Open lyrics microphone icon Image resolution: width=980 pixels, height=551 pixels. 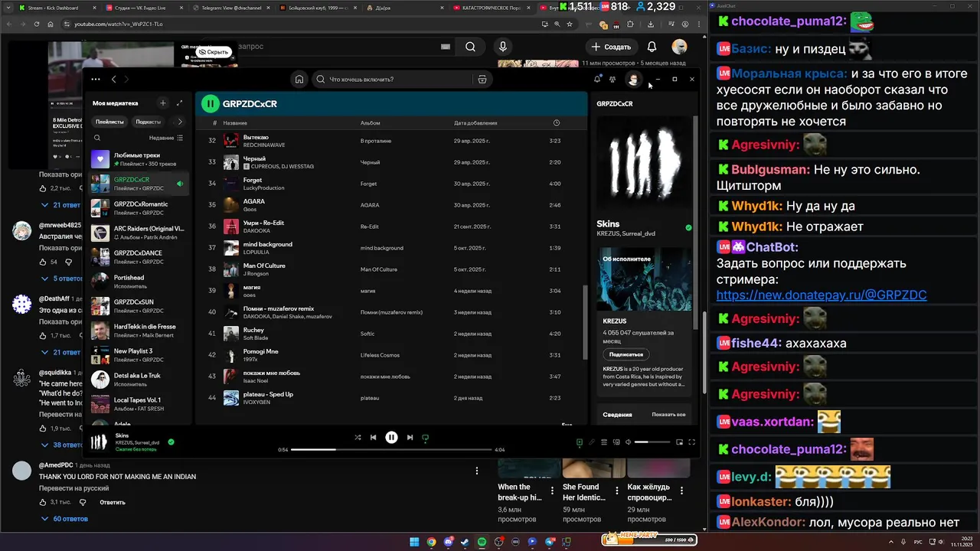pos(591,442)
